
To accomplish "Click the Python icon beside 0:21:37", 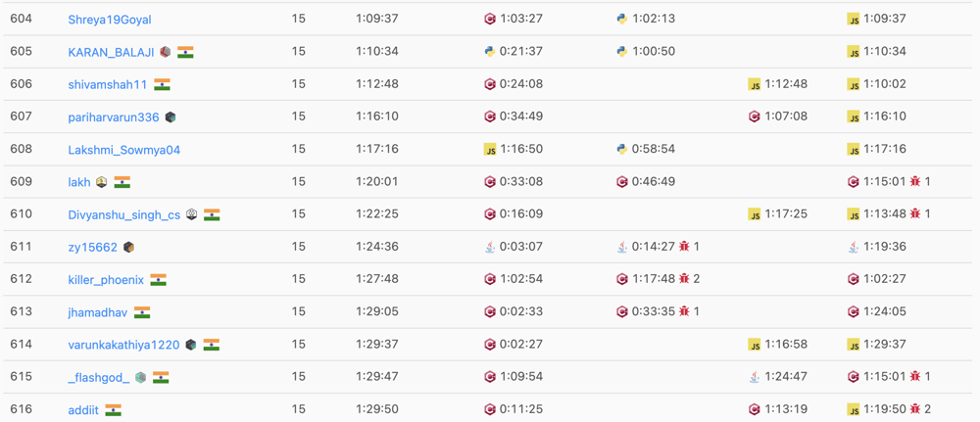I will coord(490,51).
